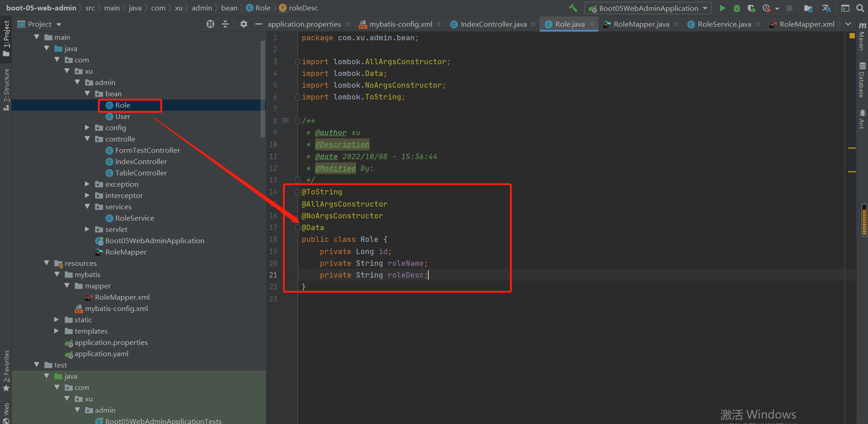
Task: Hide the Project tool window with minus icon
Action: [x=259, y=24]
